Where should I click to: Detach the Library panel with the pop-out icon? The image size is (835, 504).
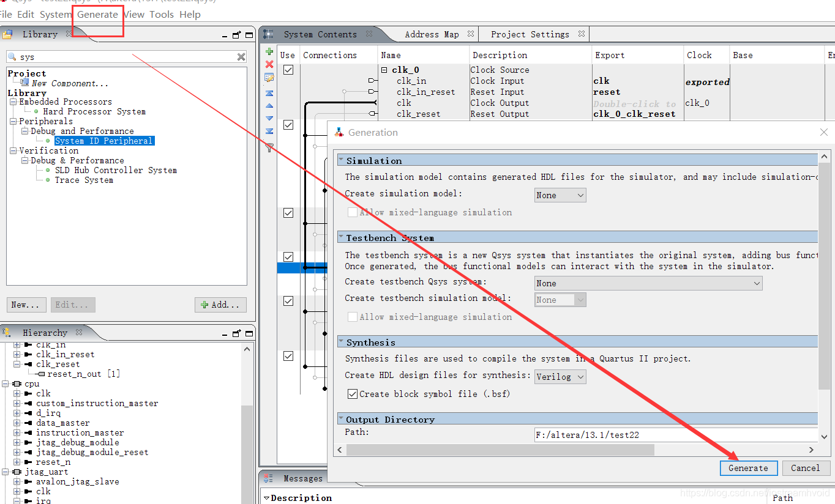pyautogui.click(x=237, y=35)
